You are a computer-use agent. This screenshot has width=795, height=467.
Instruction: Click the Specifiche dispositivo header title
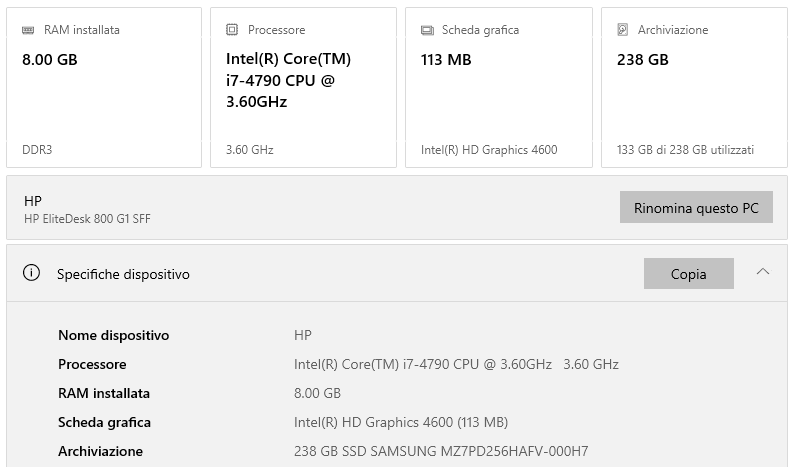(123, 274)
